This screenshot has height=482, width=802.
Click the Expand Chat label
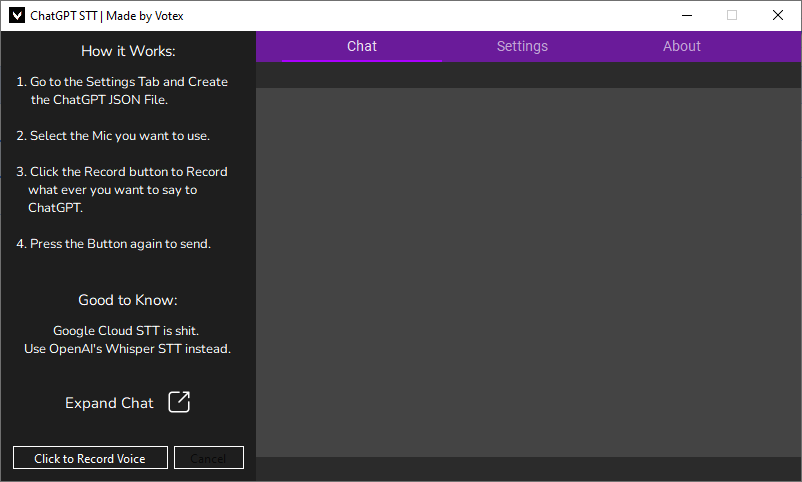coord(109,403)
